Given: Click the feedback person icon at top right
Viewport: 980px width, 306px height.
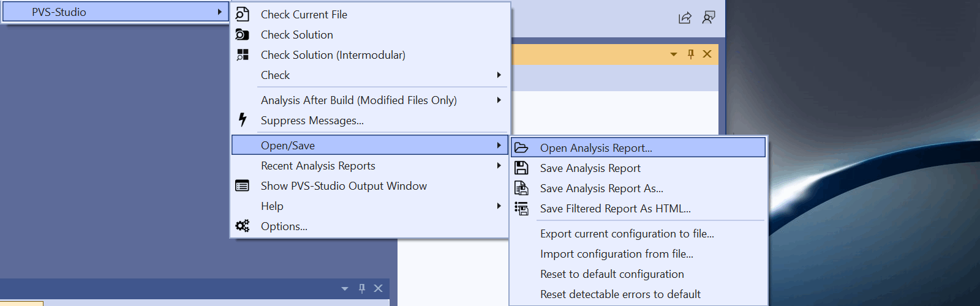Looking at the screenshot, I should coord(709,18).
